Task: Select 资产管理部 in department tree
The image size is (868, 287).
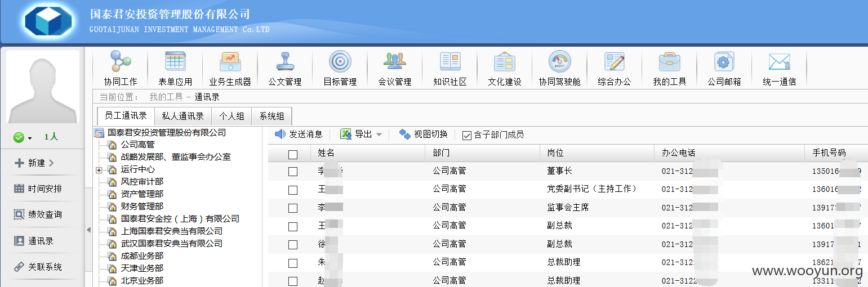Action: click(x=142, y=194)
